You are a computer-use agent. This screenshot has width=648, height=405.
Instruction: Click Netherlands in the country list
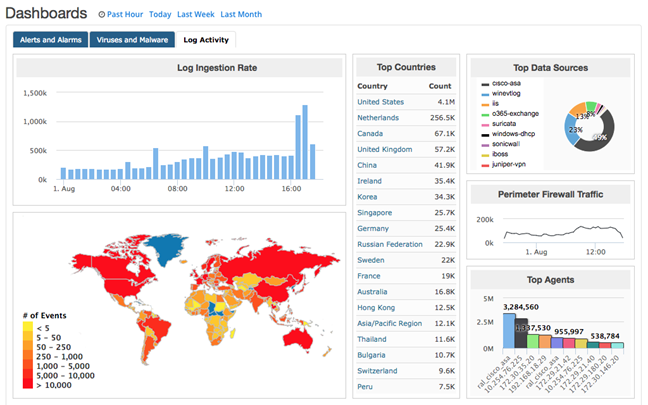(378, 118)
